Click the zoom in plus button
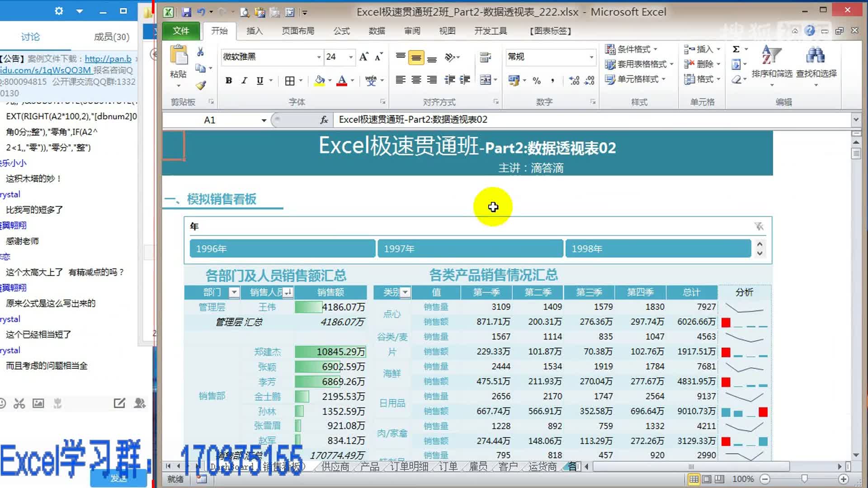868x488 pixels. [843, 479]
